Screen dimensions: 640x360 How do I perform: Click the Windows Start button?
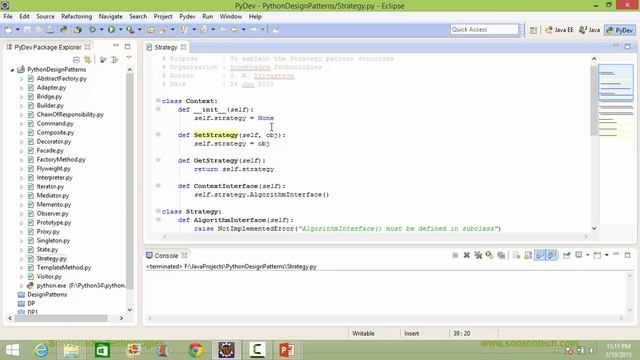tap(12, 350)
